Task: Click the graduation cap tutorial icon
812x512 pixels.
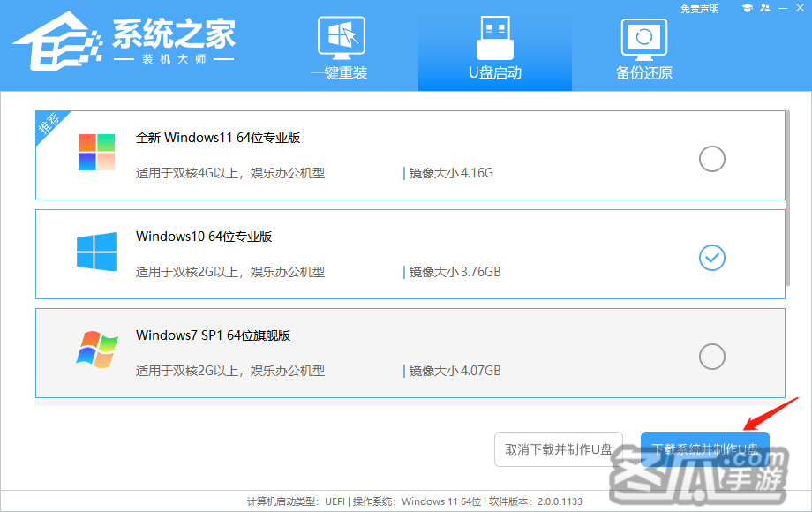Action: (748, 8)
